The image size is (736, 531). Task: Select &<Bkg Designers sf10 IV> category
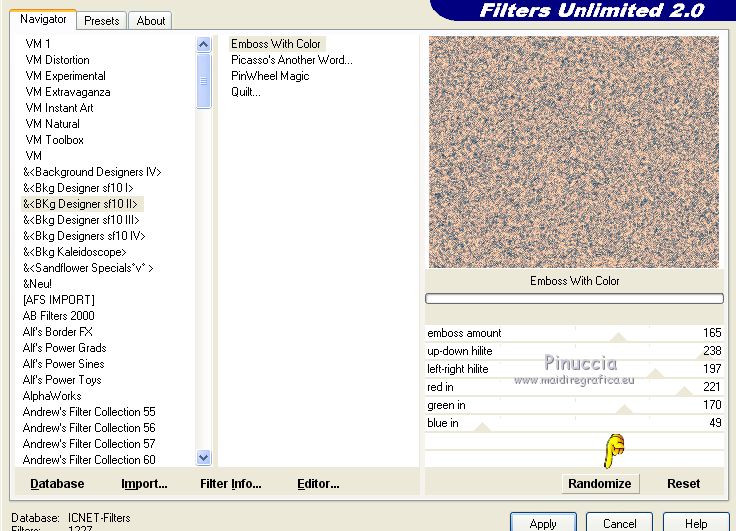coord(84,236)
